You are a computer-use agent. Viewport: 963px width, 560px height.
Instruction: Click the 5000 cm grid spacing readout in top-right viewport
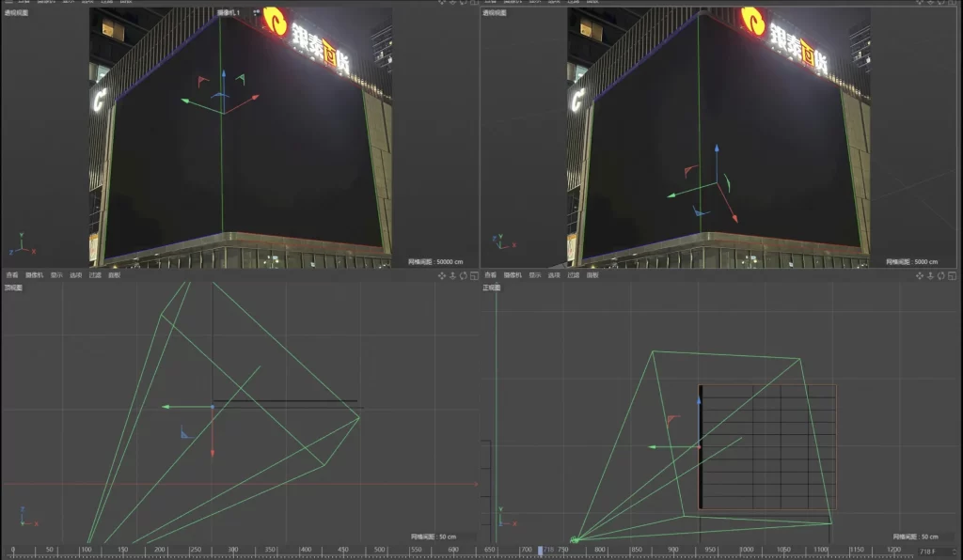[x=912, y=262]
